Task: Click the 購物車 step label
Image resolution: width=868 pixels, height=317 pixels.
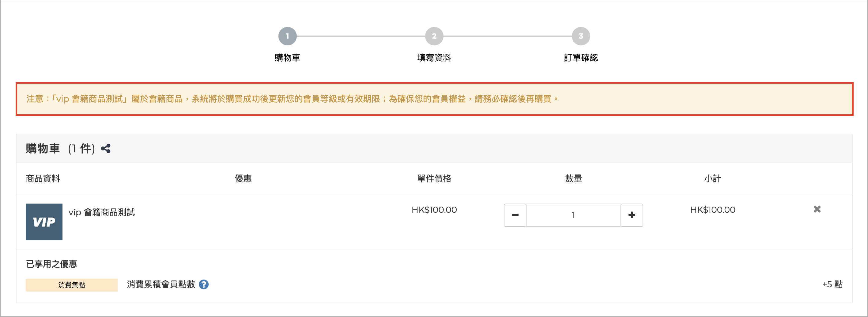Action: pos(287,58)
